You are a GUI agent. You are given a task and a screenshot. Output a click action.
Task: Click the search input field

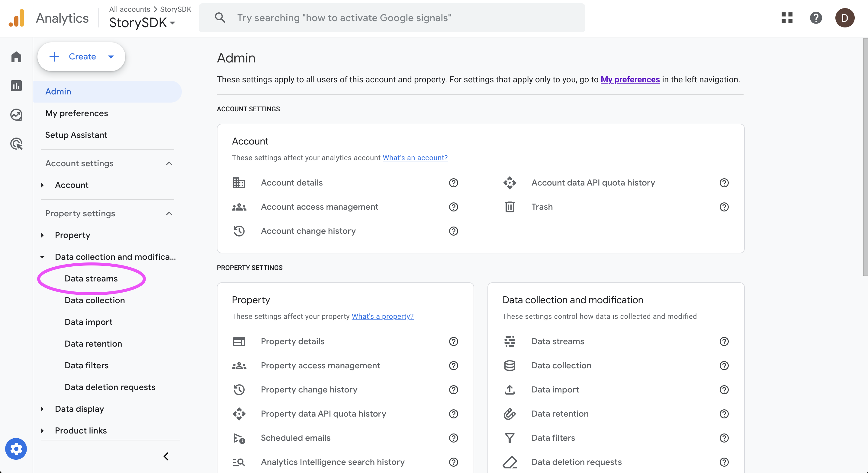click(391, 18)
